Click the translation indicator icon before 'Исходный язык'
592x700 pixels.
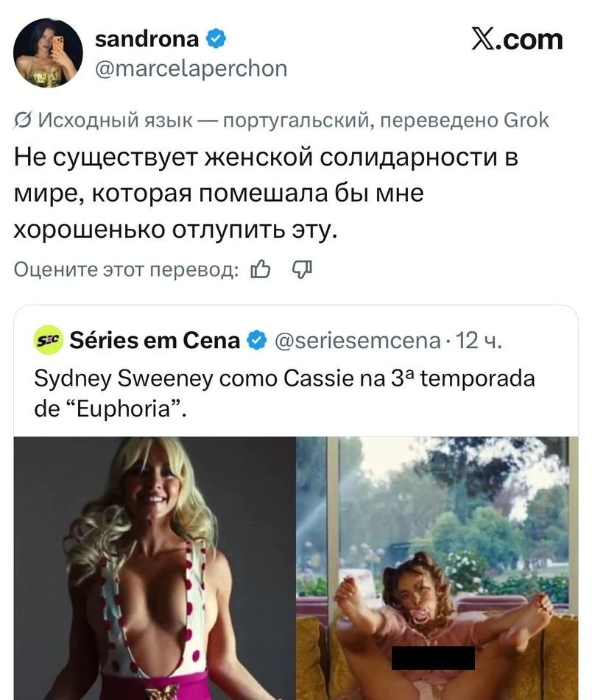click(22, 120)
